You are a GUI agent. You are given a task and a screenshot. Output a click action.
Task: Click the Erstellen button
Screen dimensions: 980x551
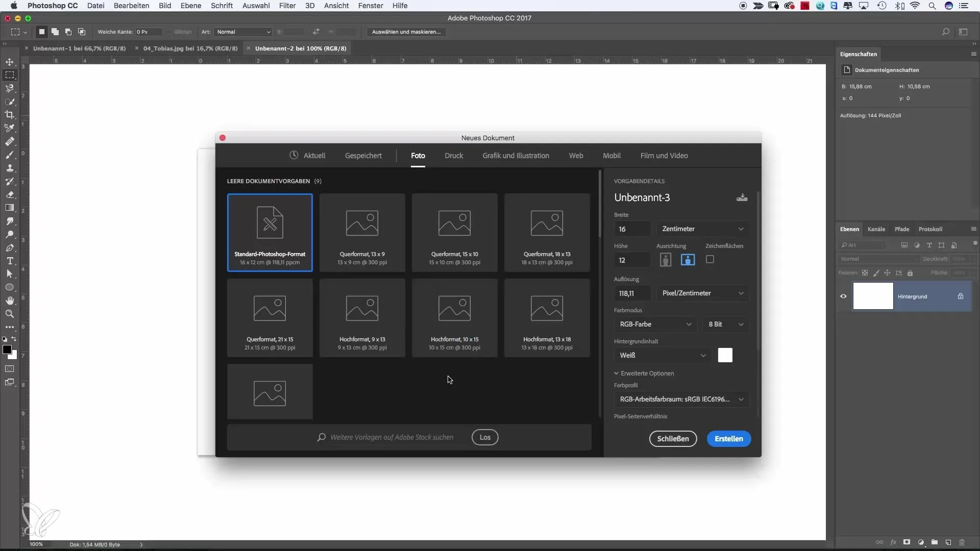point(729,439)
